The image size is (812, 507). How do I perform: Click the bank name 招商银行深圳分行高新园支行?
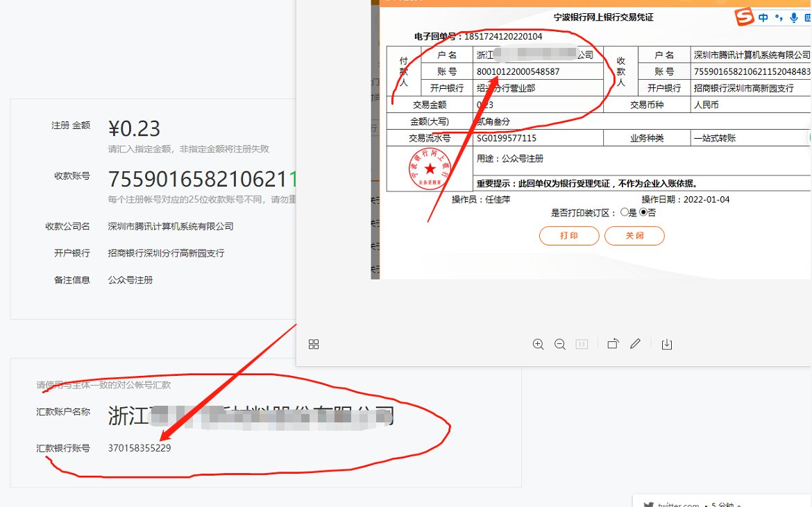coord(166,253)
